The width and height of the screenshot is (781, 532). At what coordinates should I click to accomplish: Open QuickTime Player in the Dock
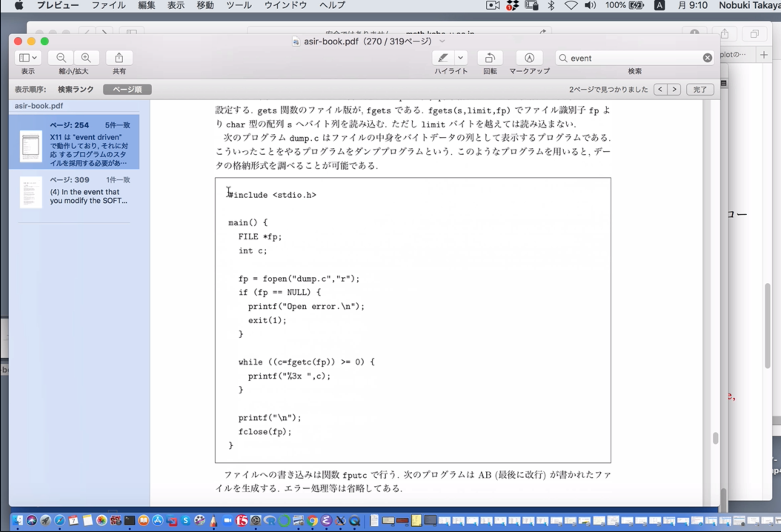point(354,521)
